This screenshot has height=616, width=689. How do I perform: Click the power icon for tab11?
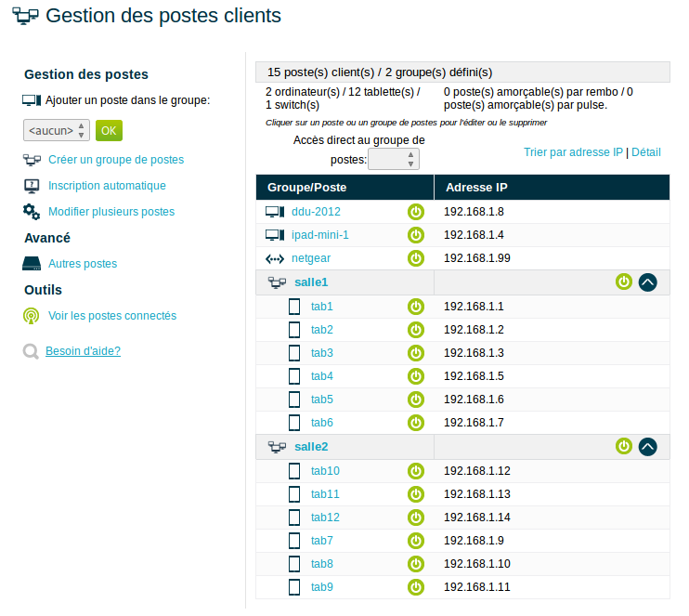(416, 494)
